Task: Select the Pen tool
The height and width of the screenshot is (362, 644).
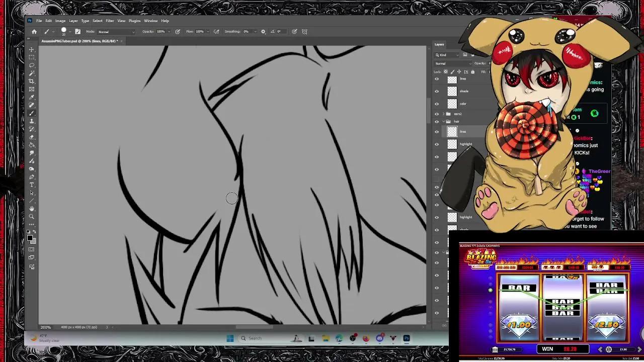Action: click(x=32, y=177)
